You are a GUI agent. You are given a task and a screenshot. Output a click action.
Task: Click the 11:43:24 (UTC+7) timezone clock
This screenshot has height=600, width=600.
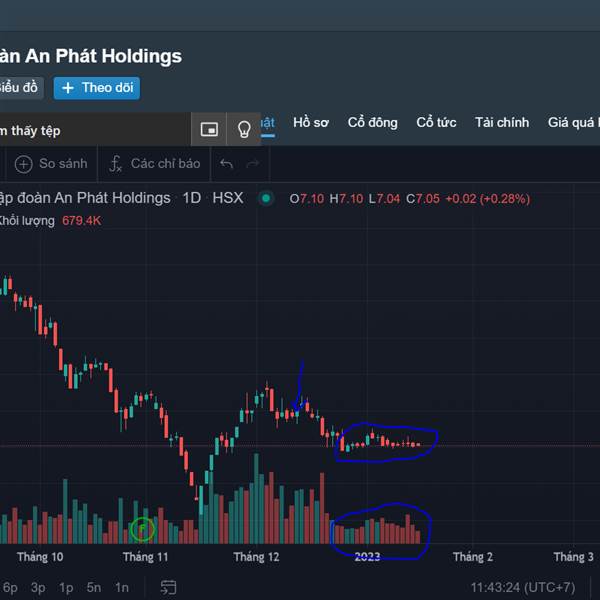(523, 587)
